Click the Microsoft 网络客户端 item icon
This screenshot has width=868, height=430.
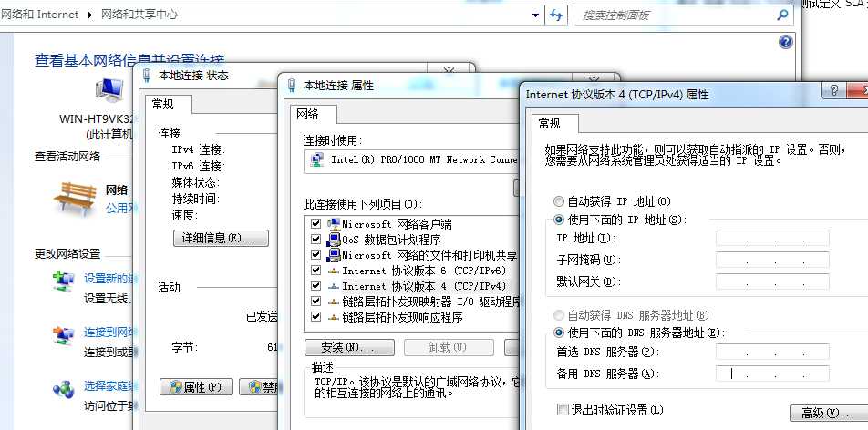pyautogui.click(x=334, y=224)
